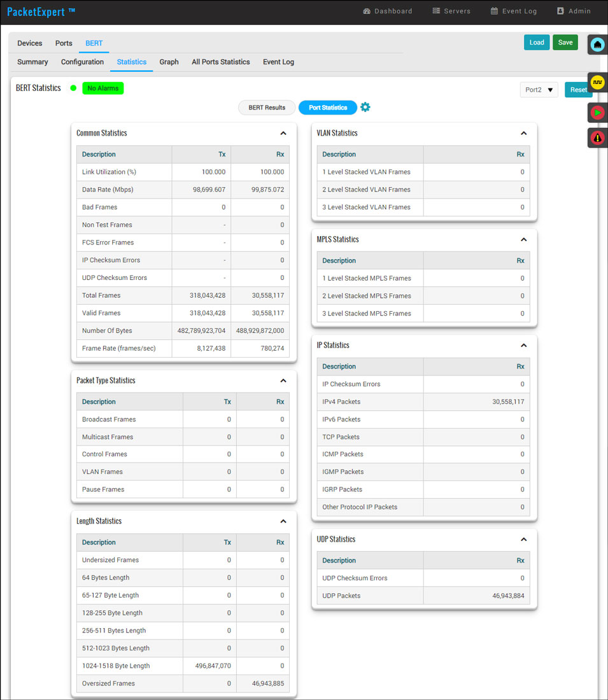This screenshot has width=608, height=700.
Task: Click the Broadcast Frames row label
Action: [x=109, y=419]
